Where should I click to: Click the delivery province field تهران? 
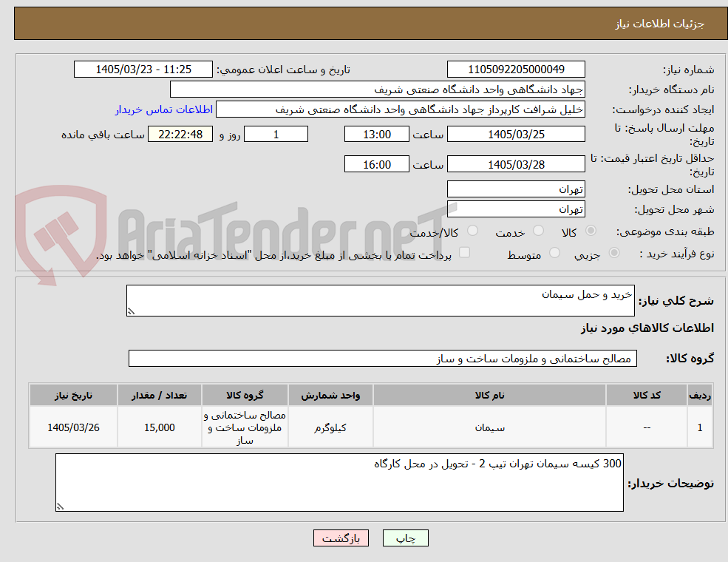tap(516, 189)
